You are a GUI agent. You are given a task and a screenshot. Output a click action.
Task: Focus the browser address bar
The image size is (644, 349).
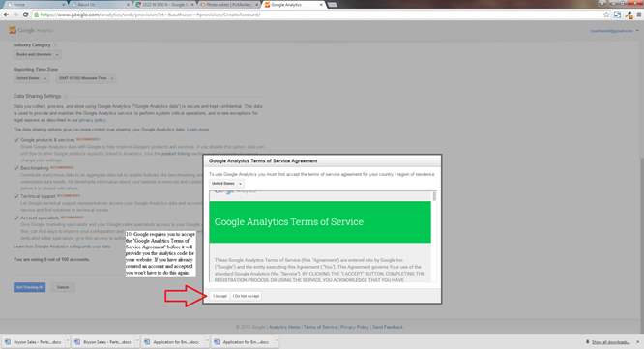coord(316,15)
